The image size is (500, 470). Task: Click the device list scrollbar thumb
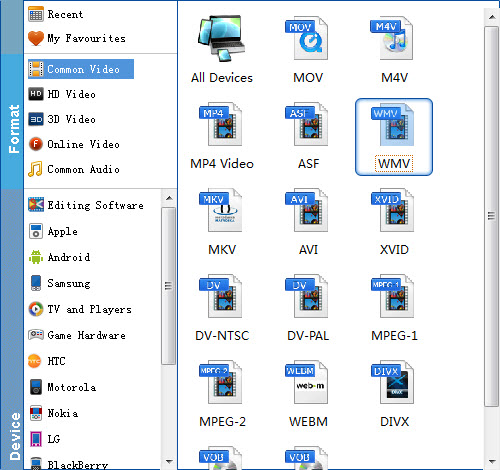click(169, 286)
